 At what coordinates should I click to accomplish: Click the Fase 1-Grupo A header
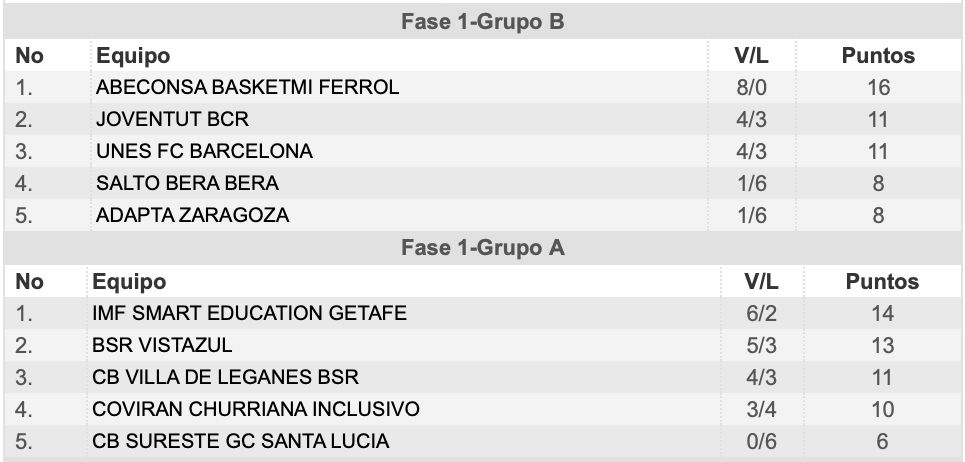coord(482,248)
